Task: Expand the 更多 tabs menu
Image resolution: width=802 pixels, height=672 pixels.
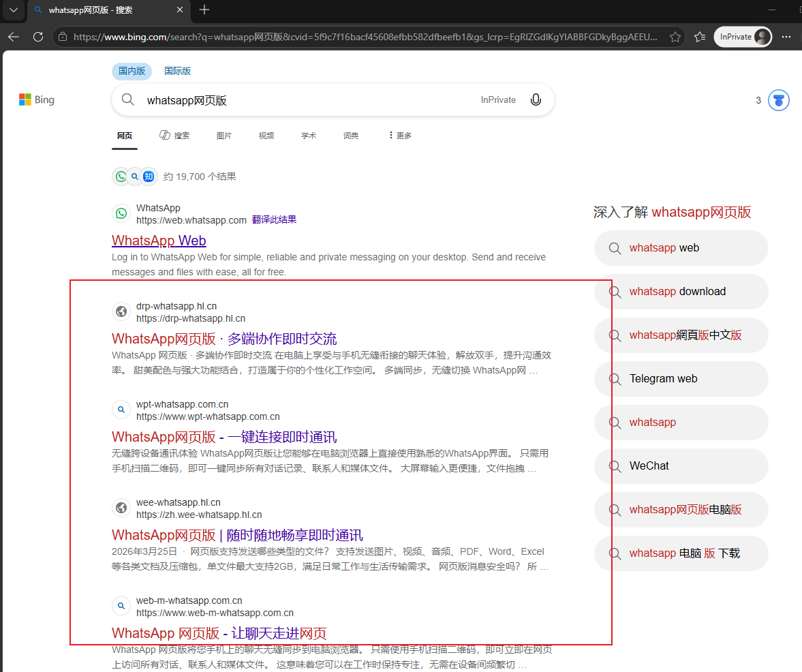Action: click(x=400, y=136)
